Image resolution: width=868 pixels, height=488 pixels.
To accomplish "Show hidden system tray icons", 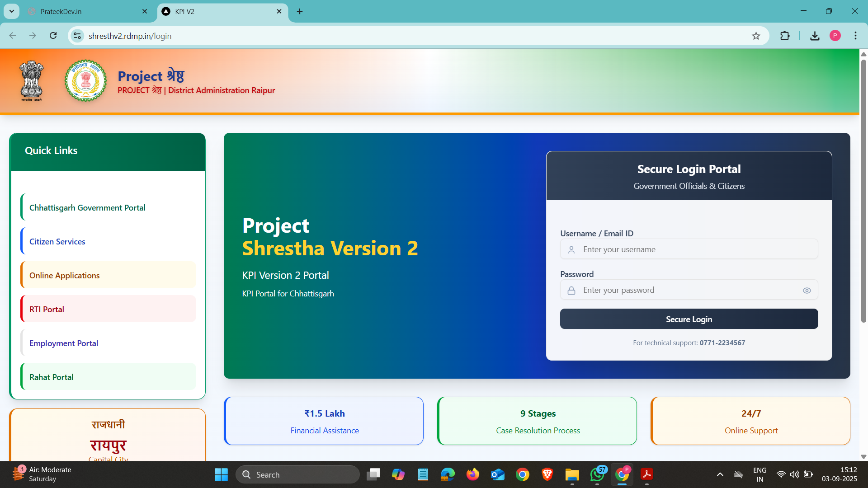I will point(720,474).
